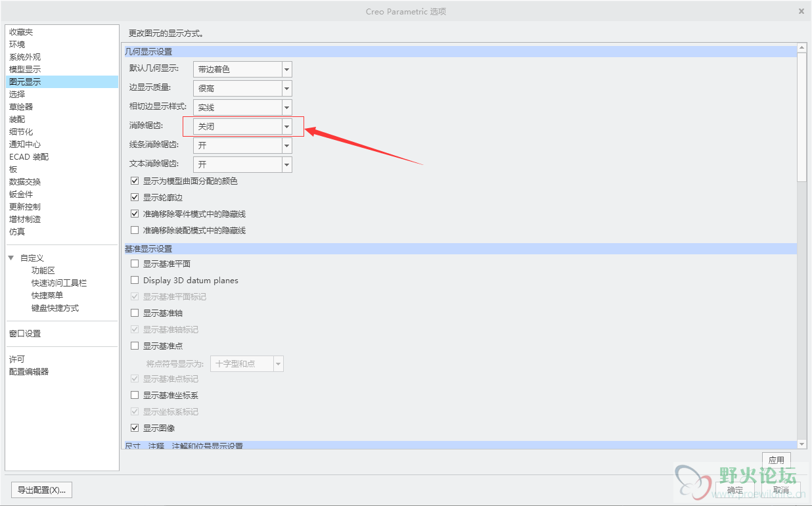This screenshot has height=506, width=812.
Task: Open 系统外观 settings page
Action: [x=25, y=57]
